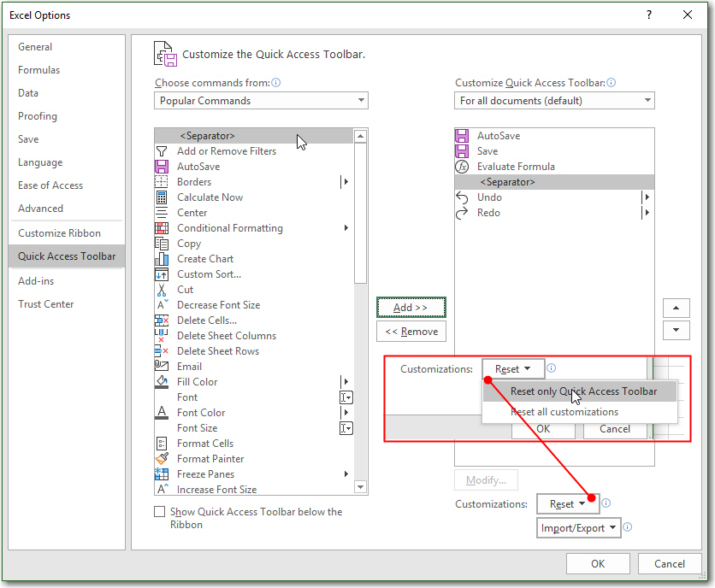The image size is (715, 588).
Task: Click the main Cancel button at bottom
Action: pos(670,564)
